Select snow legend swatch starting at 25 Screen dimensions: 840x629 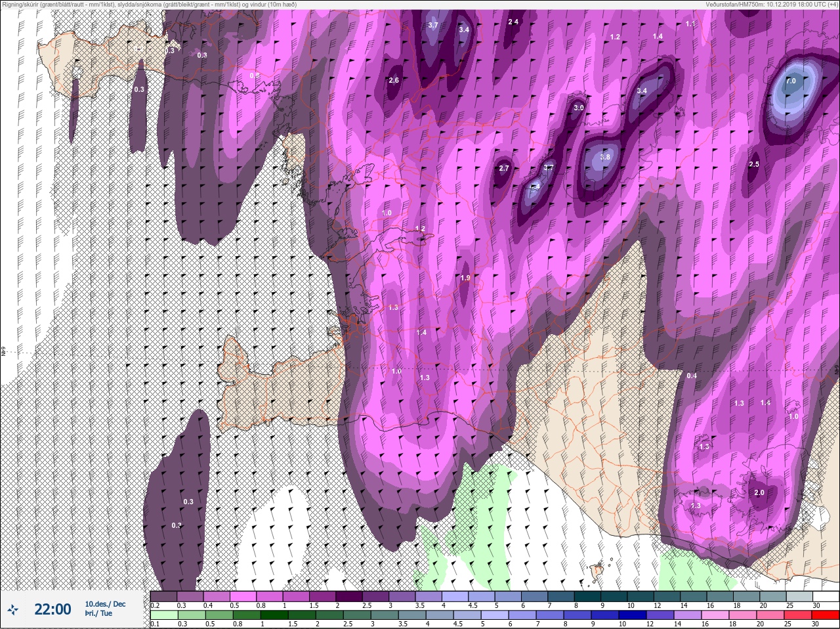(799, 597)
